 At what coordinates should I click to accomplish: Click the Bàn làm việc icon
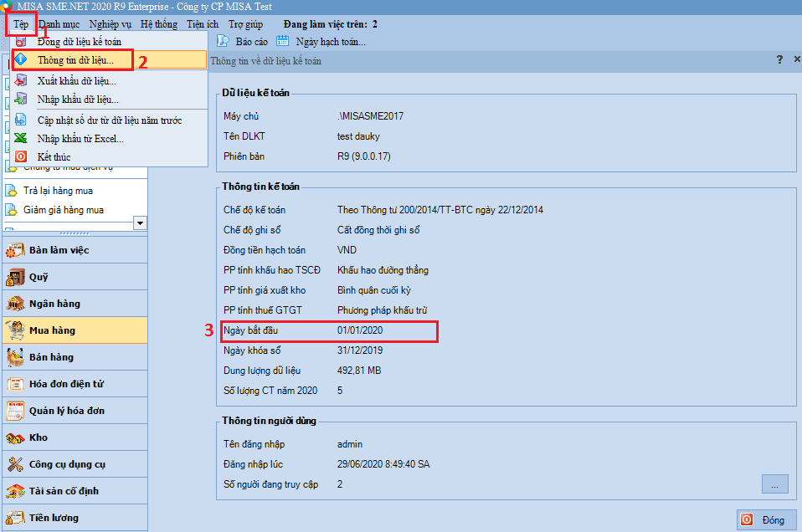15,250
